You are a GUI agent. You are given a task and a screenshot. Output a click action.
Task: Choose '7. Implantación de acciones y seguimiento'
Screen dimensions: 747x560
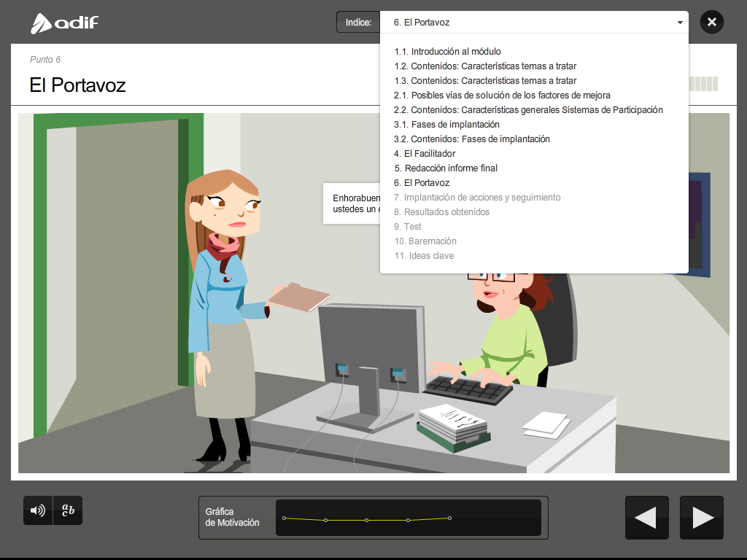point(477,198)
